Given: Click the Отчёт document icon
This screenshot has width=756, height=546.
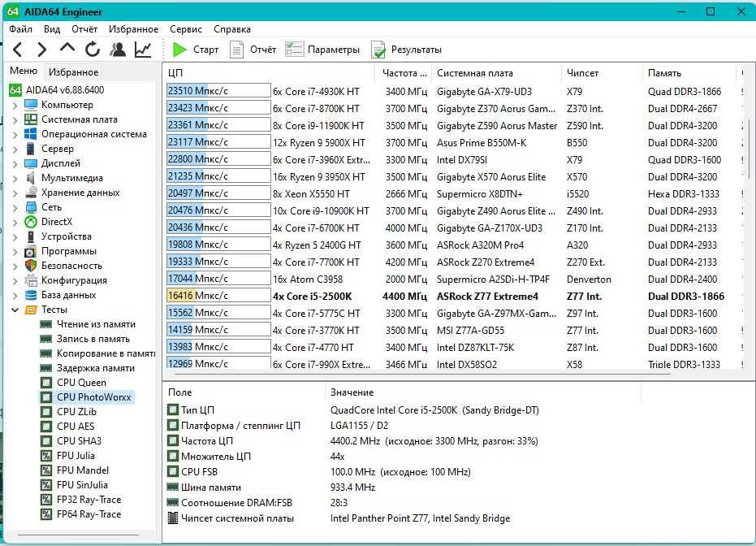Looking at the screenshot, I should (x=237, y=50).
